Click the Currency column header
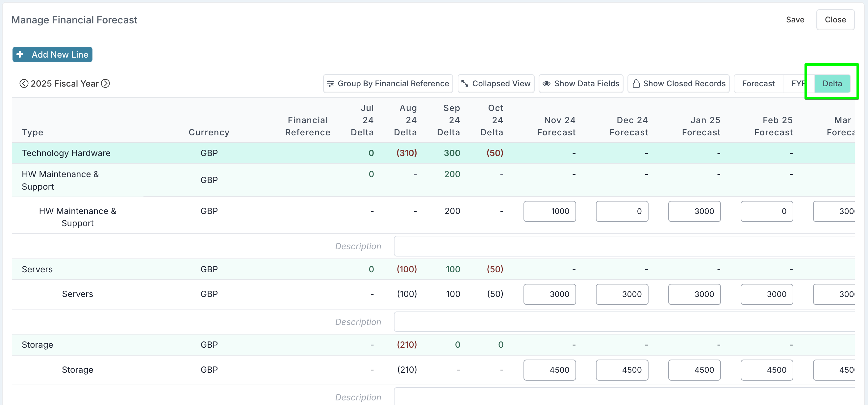Screen dimensions: 868x405 (209, 132)
